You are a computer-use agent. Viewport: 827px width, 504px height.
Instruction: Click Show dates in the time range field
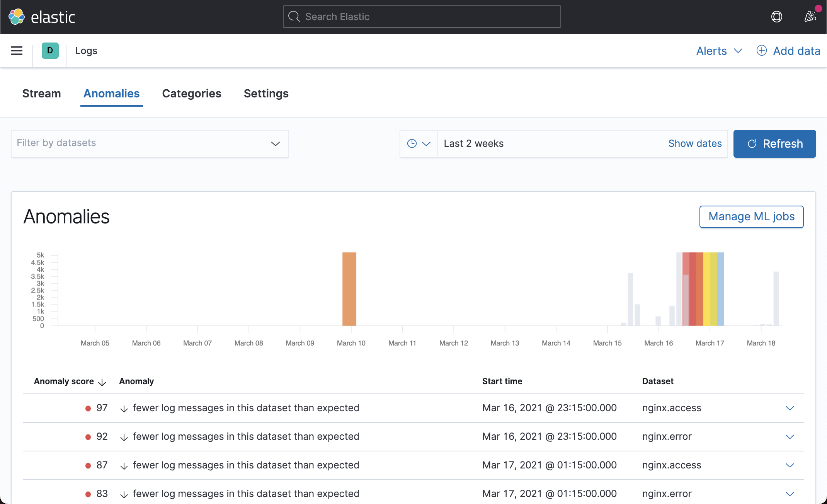[x=695, y=143]
